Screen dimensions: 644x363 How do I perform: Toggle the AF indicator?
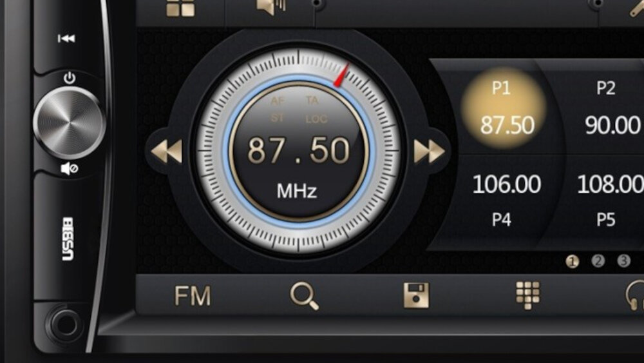(x=278, y=101)
